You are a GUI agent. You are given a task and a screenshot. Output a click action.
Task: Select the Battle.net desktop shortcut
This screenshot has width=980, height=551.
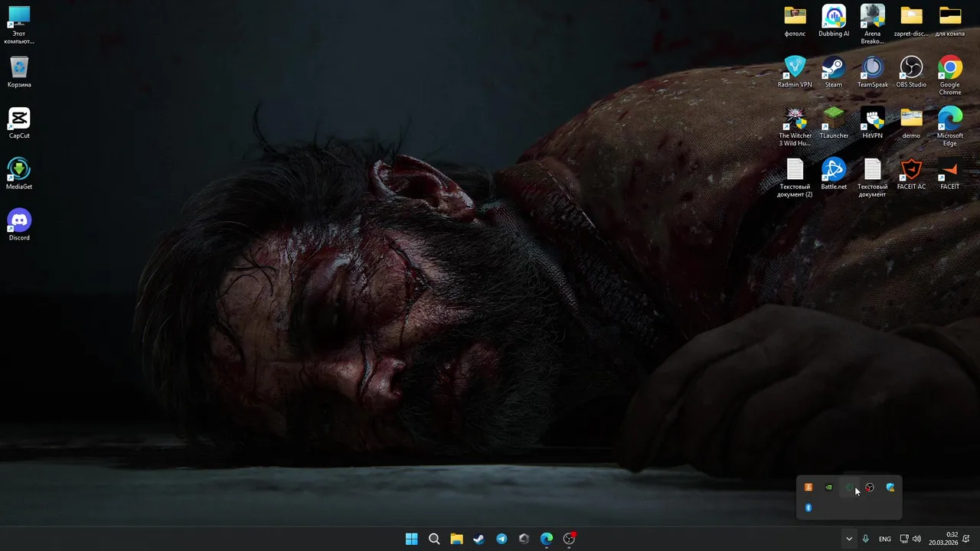tap(834, 174)
